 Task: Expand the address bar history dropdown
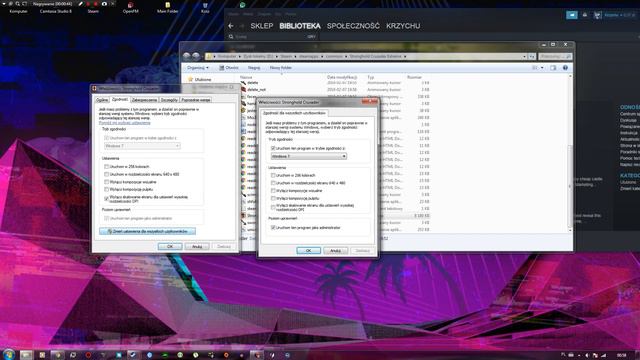[x=524, y=56]
